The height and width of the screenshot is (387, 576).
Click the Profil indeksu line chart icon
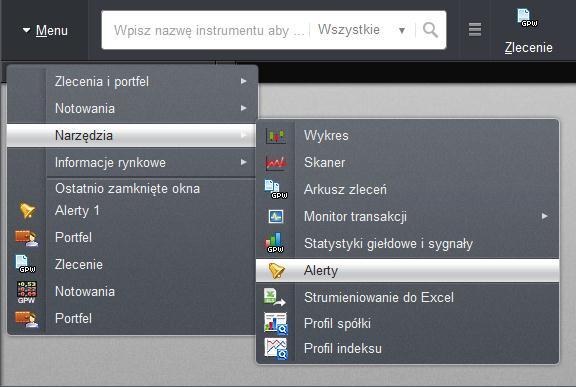click(x=276, y=348)
